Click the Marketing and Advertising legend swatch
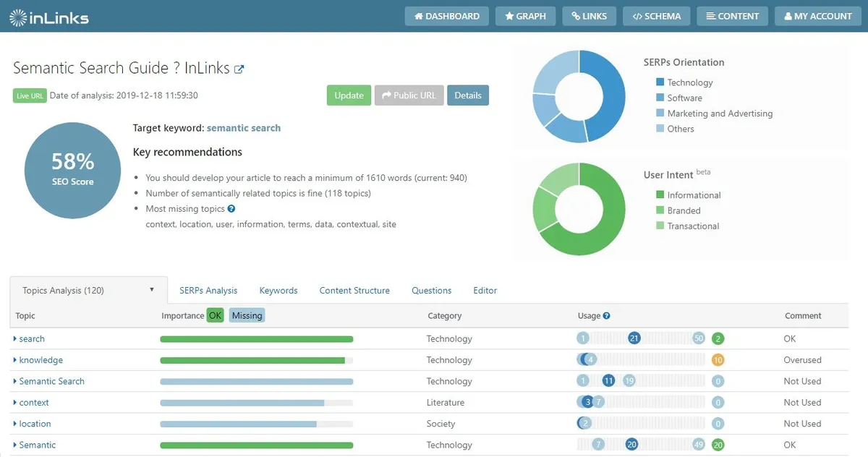This screenshot has height=457, width=868. pos(660,114)
